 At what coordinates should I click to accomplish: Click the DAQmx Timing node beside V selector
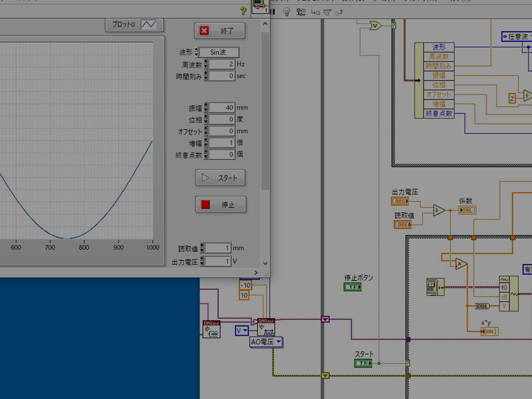(266, 327)
